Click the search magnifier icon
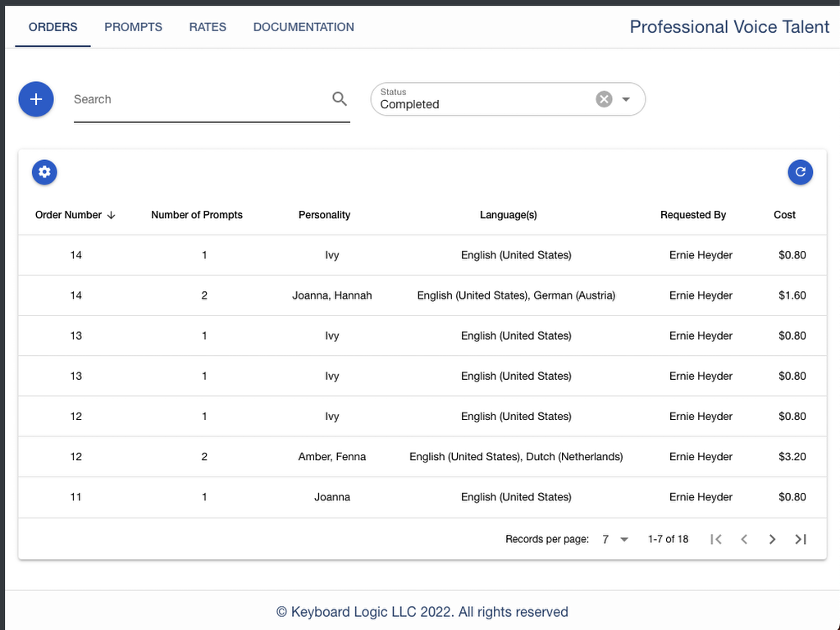 [x=339, y=98]
